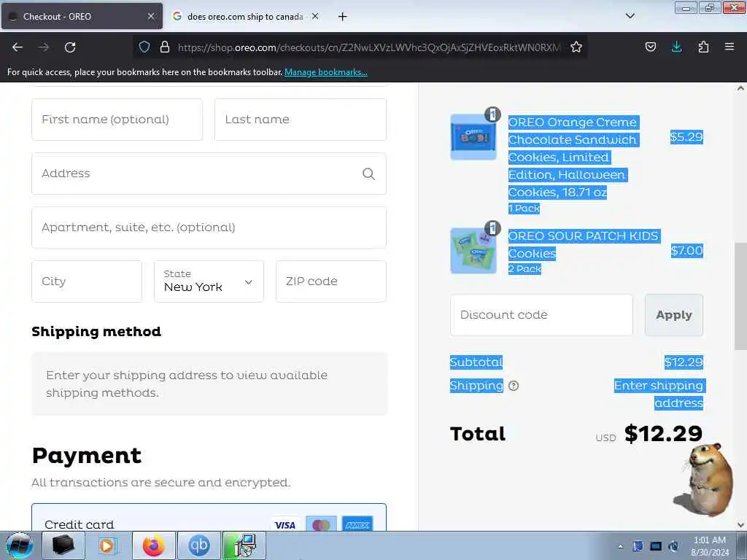Viewport: 747px width, 560px height.
Task: Select the Credit card payment option
Action: [209, 518]
